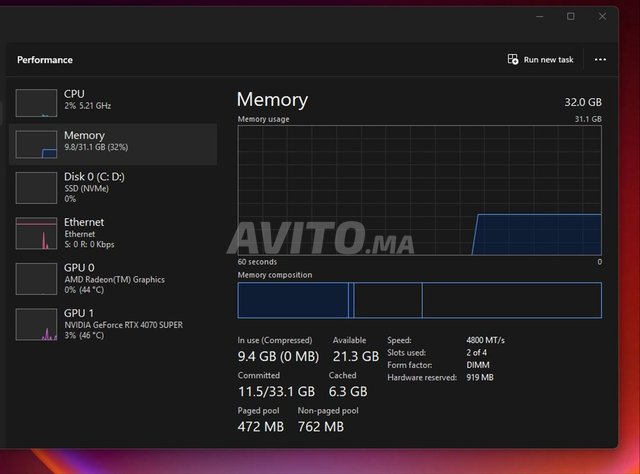Click the in-use segment of Memory composition
Image resolution: width=640 pixels, height=474 pixels.
point(292,300)
